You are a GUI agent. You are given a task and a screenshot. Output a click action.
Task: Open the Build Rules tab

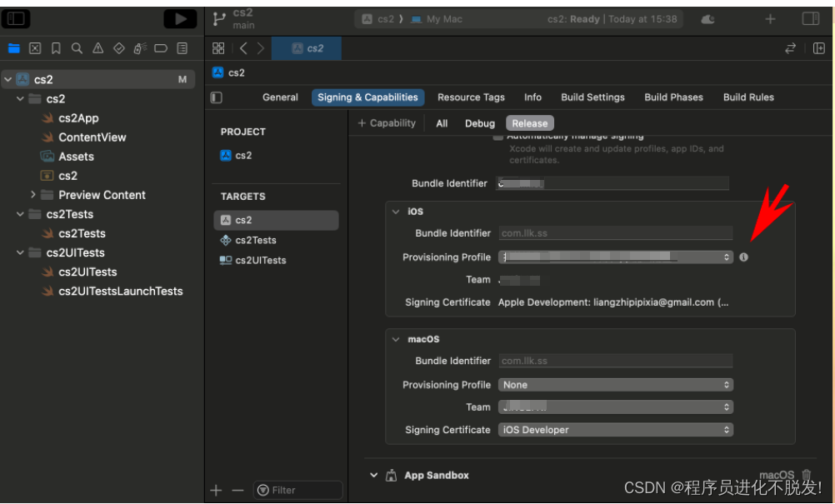click(748, 97)
